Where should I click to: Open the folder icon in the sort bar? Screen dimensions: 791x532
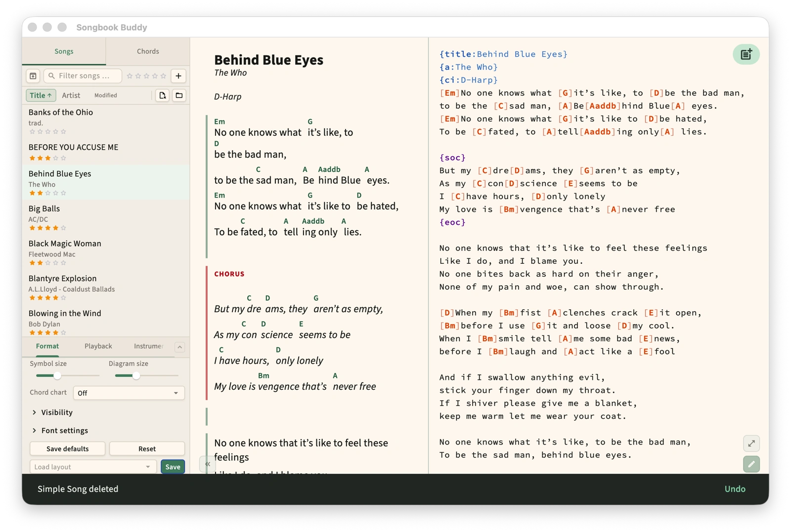point(179,95)
